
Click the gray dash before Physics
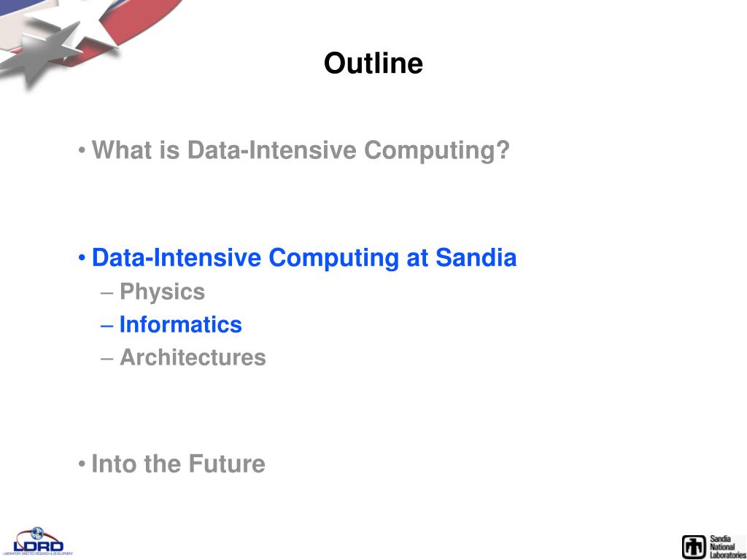[107, 293]
